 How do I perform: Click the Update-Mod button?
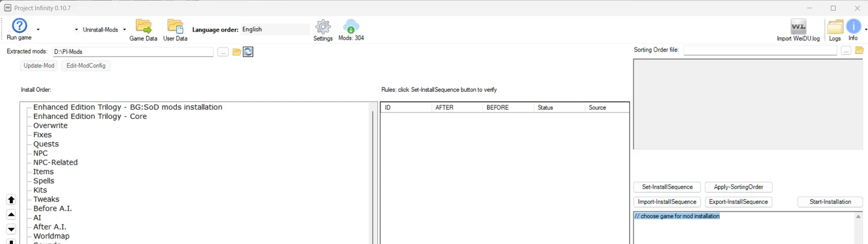[39, 66]
